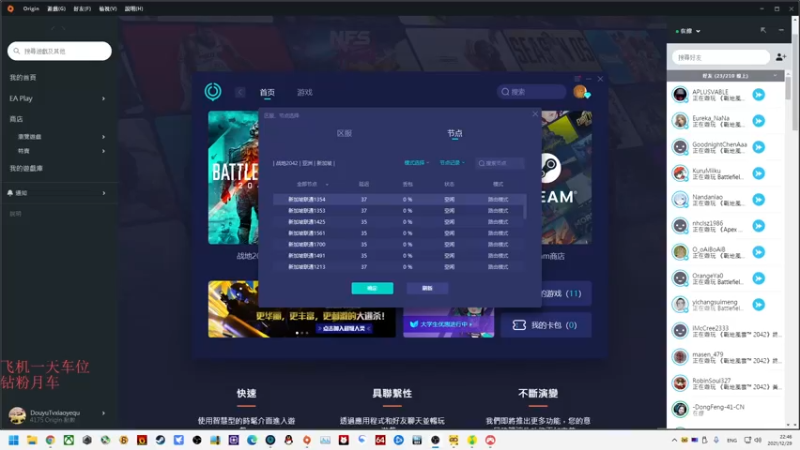Join OrangeYa0's game via arrow icon
This screenshot has width=800, height=450.
[x=759, y=278]
